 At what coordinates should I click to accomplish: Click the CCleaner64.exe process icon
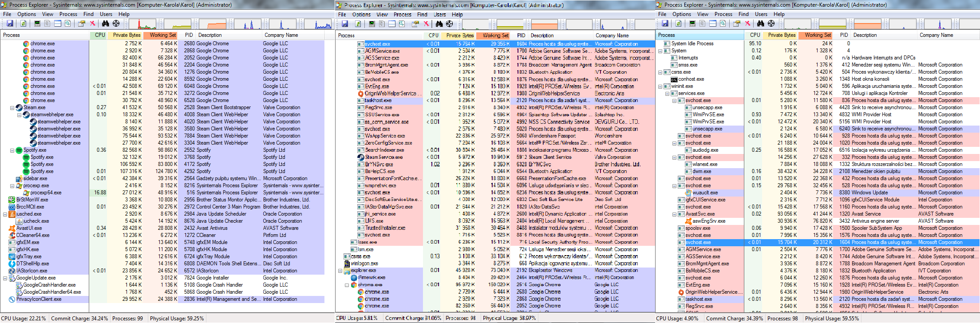pyautogui.click(x=12, y=235)
